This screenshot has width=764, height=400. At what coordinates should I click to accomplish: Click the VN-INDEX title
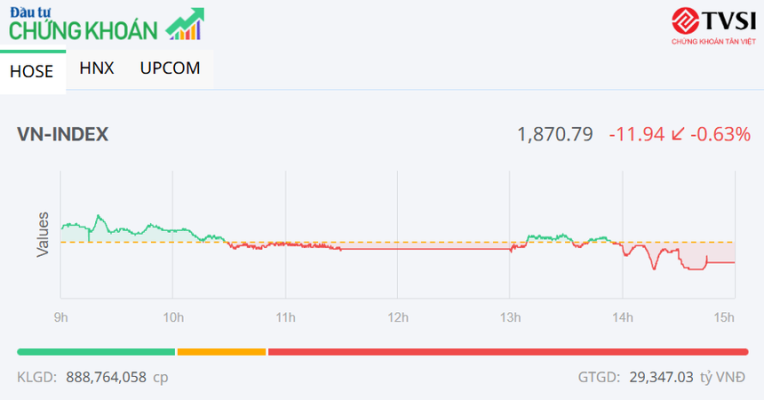click(63, 134)
